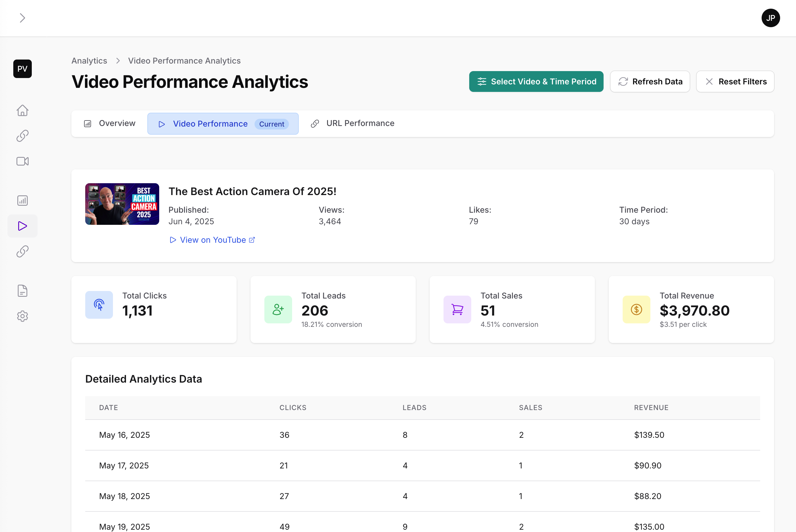796x532 pixels.
Task: Open the document icon in sidebar
Action: click(x=22, y=291)
